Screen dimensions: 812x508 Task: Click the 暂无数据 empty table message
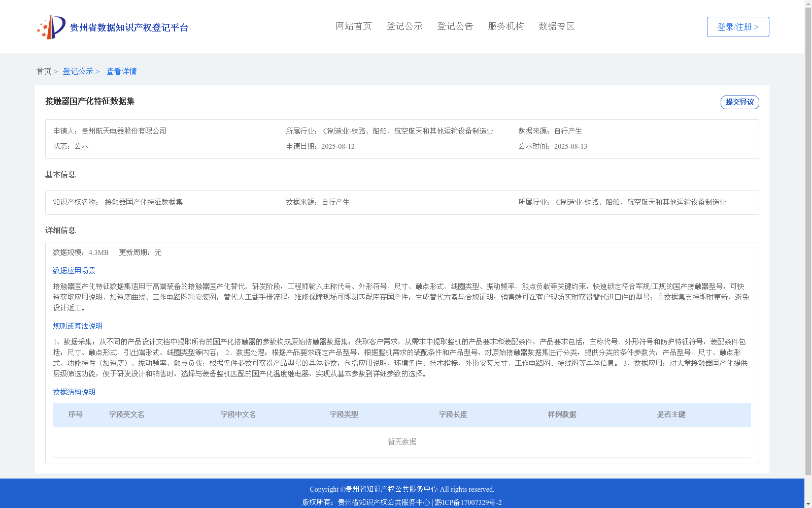402,442
